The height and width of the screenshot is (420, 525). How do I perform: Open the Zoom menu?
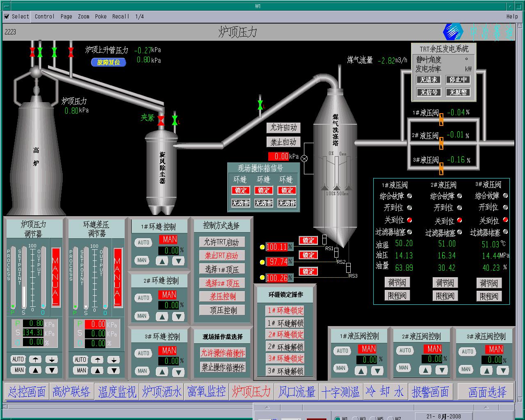pos(83,16)
